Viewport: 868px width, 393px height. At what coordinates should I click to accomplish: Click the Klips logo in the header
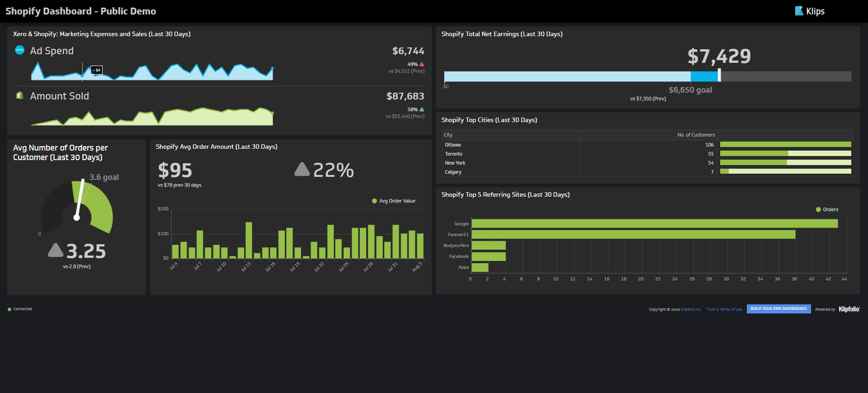(809, 11)
